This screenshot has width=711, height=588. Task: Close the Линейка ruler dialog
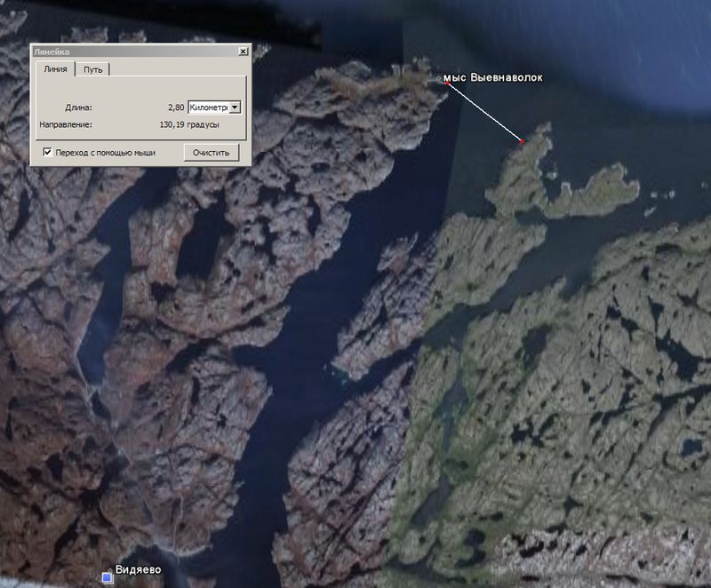pyautogui.click(x=243, y=52)
